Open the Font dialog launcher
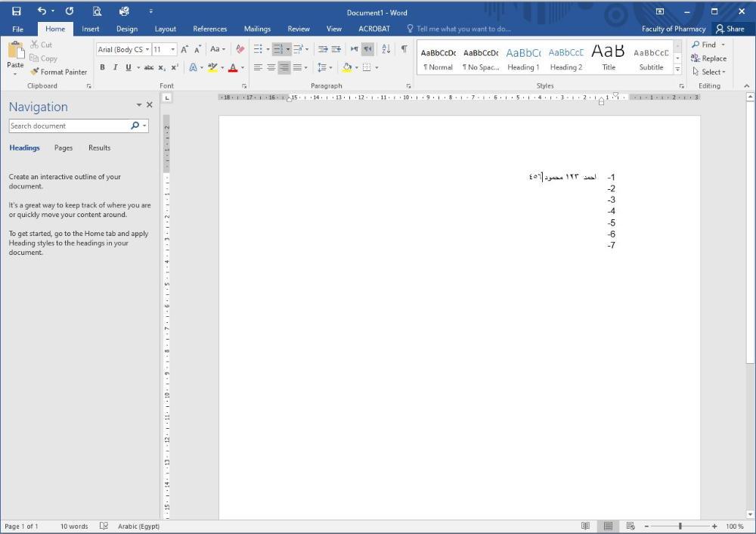The width and height of the screenshot is (756, 534). coord(244,86)
